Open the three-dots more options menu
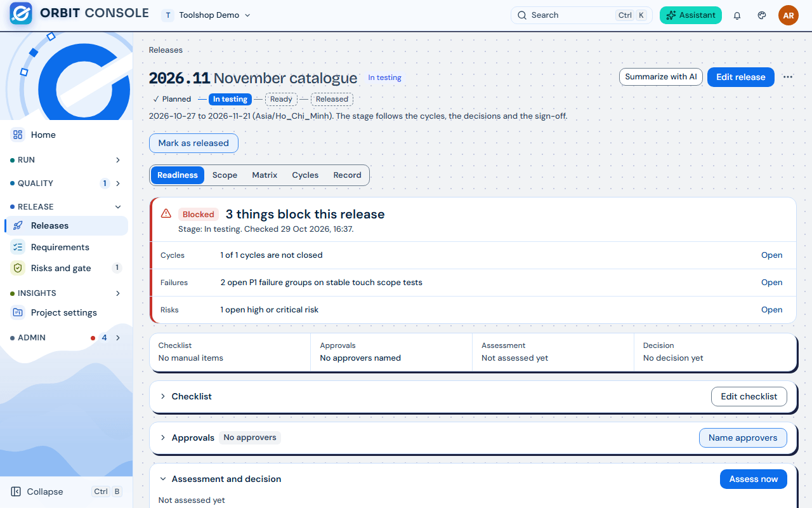The height and width of the screenshot is (508, 812). point(788,77)
